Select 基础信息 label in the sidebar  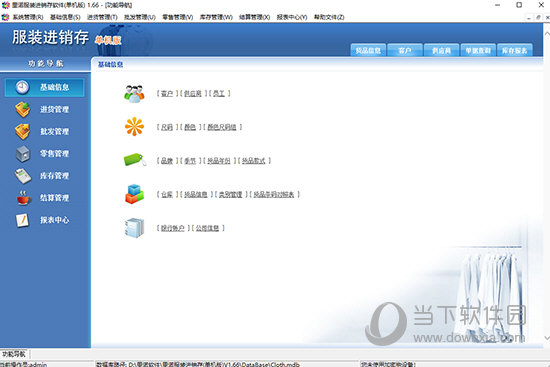tap(54, 87)
